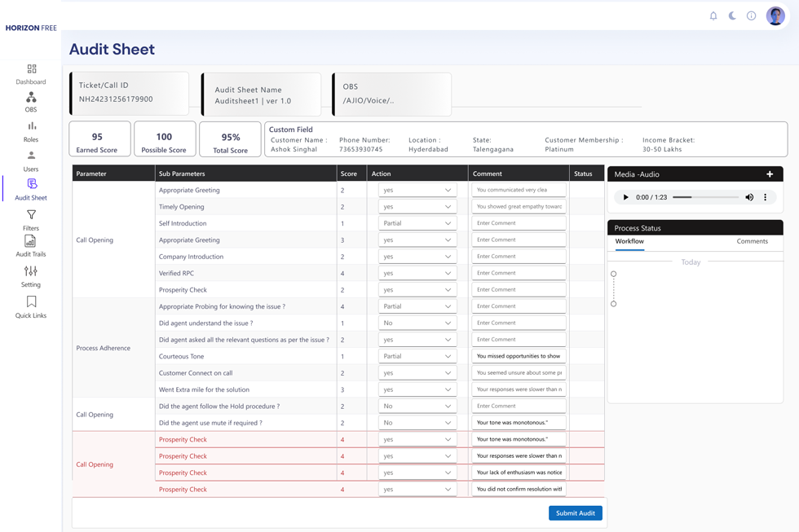Open the notifications bell icon
Screen dimensions: 799x532
point(713,15)
